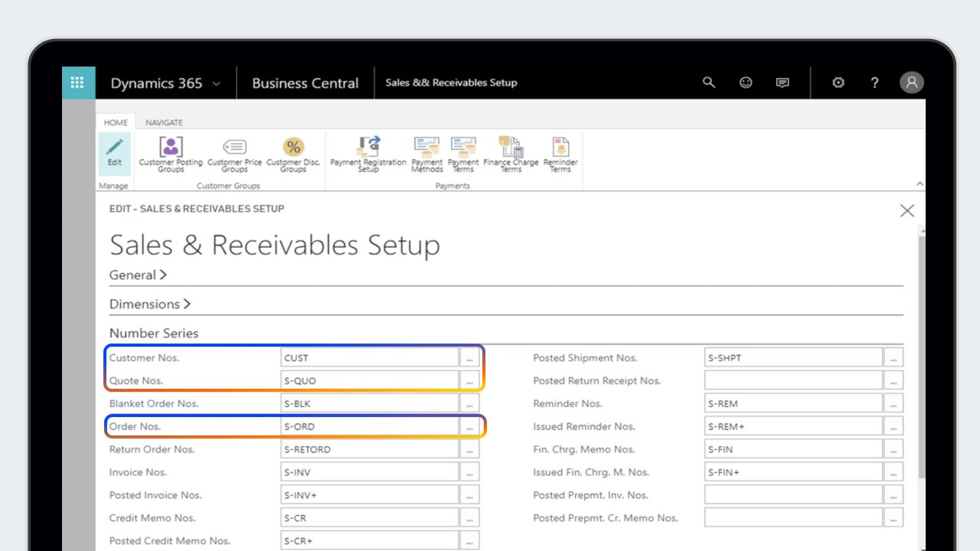Image resolution: width=980 pixels, height=551 pixels.
Task: Open lookup for Customer Nos.
Action: [469, 357]
